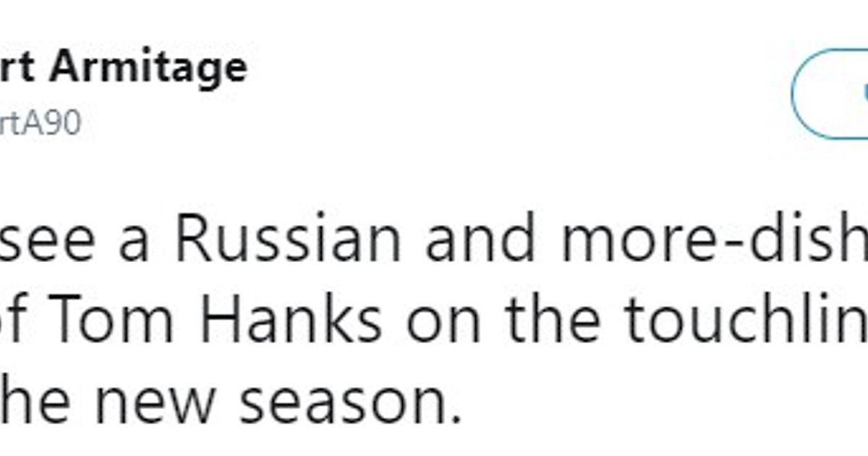The width and height of the screenshot is (868, 456).
Task: Click the period ending the tweet
Action: [x=456, y=418]
